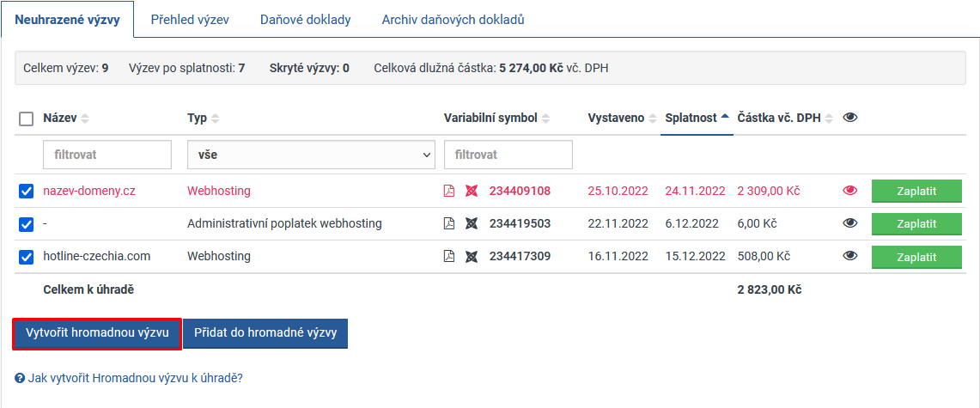Open the Typ filter dropdown "vše"
The image size is (980, 408).
click(x=311, y=155)
